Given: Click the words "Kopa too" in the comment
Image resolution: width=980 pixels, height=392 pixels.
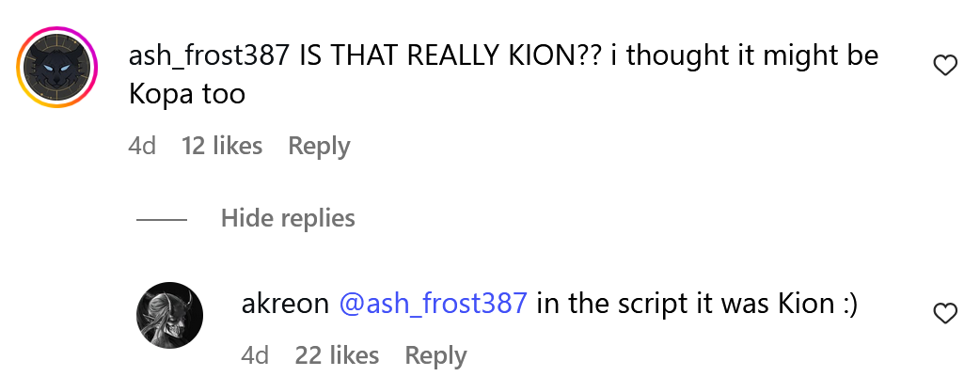Looking at the screenshot, I should pos(186,95).
